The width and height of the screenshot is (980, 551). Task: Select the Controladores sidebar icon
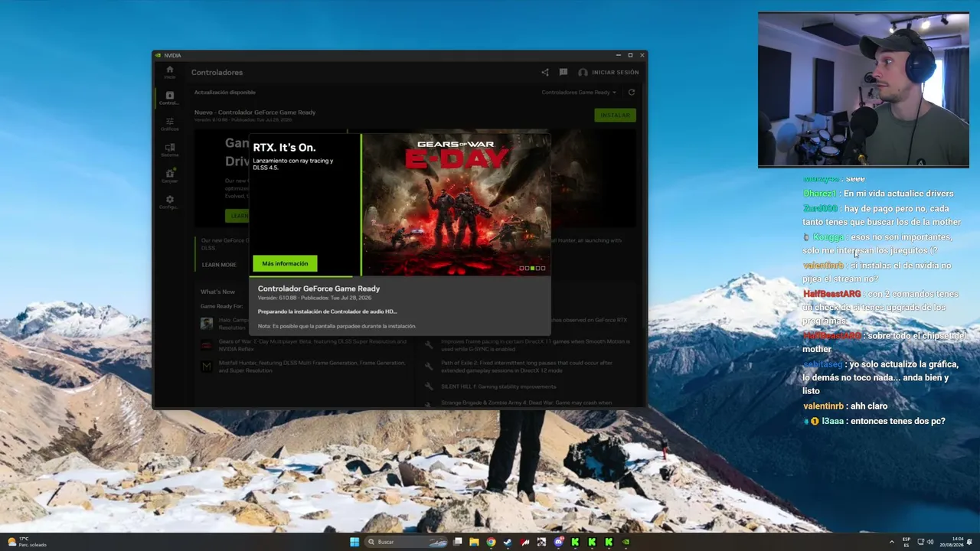(x=169, y=97)
